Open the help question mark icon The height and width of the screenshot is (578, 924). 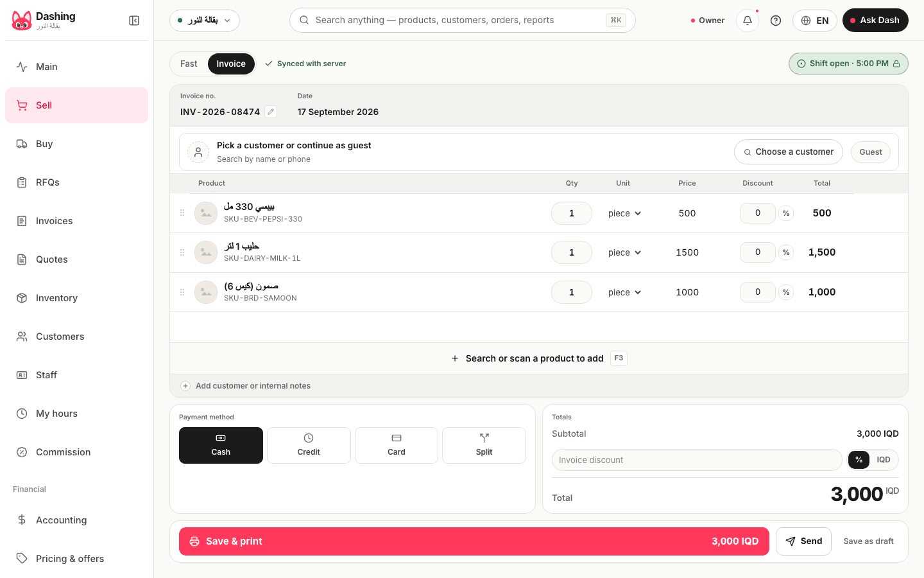tap(776, 21)
